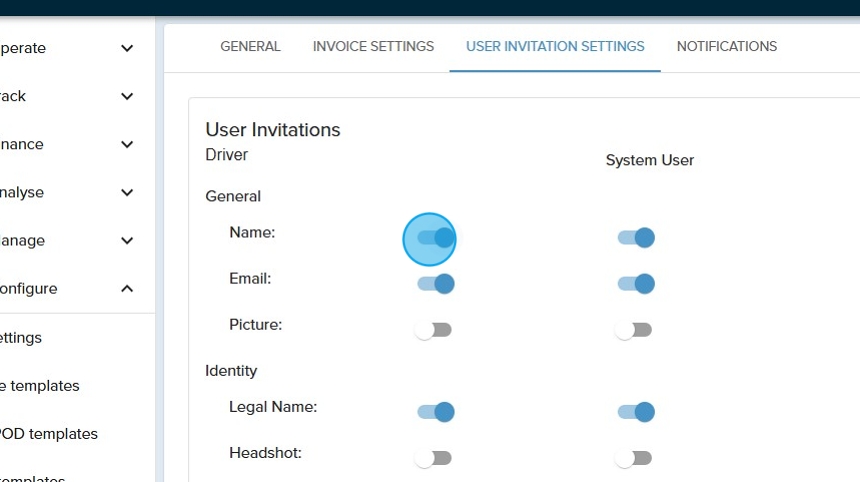860x482 pixels.
Task: Toggle Driver Name switch
Action: [435, 238]
